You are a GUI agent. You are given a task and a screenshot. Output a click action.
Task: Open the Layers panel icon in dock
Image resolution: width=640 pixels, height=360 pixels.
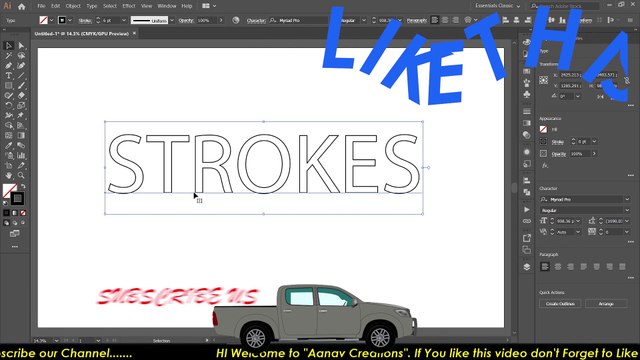coord(527,267)
